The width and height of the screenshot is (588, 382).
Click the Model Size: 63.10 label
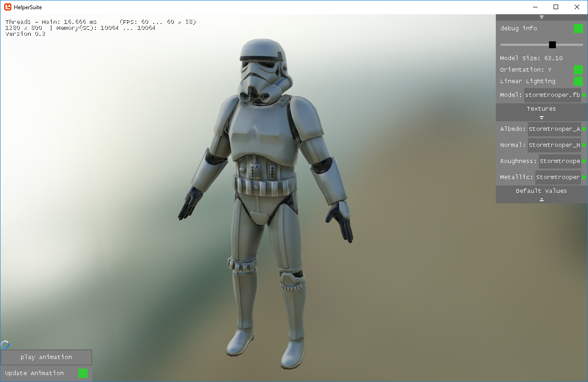click(x=531, y=58)
